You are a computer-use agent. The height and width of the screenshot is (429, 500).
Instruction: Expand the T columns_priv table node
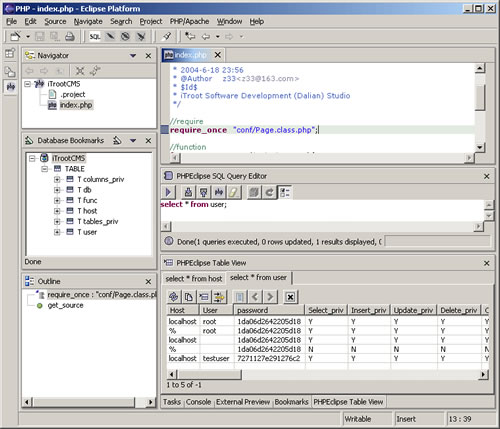pos(57,180)
